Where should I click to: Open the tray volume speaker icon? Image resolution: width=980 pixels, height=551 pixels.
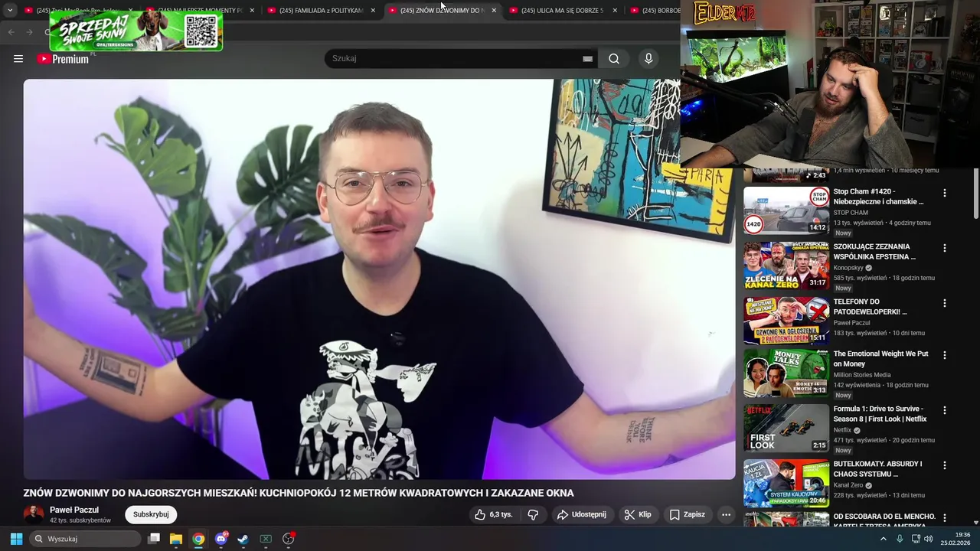[x=928, y=539]
